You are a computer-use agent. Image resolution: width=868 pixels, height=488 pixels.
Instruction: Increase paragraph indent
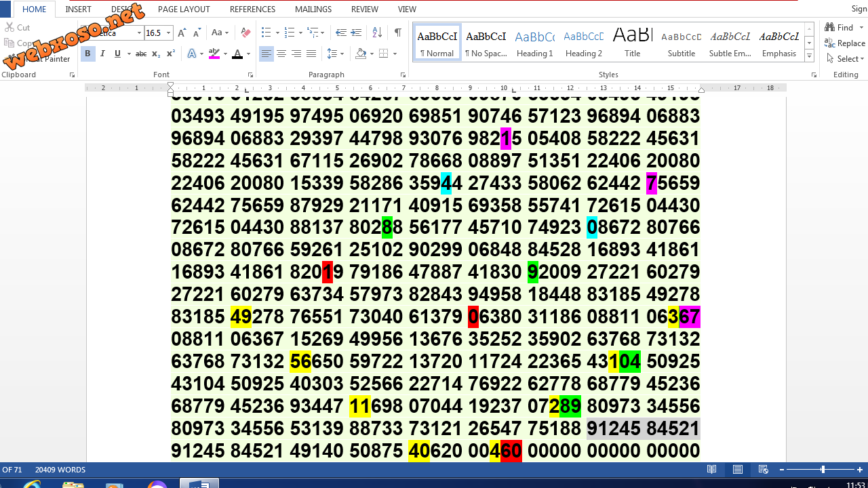click(356, 33)
